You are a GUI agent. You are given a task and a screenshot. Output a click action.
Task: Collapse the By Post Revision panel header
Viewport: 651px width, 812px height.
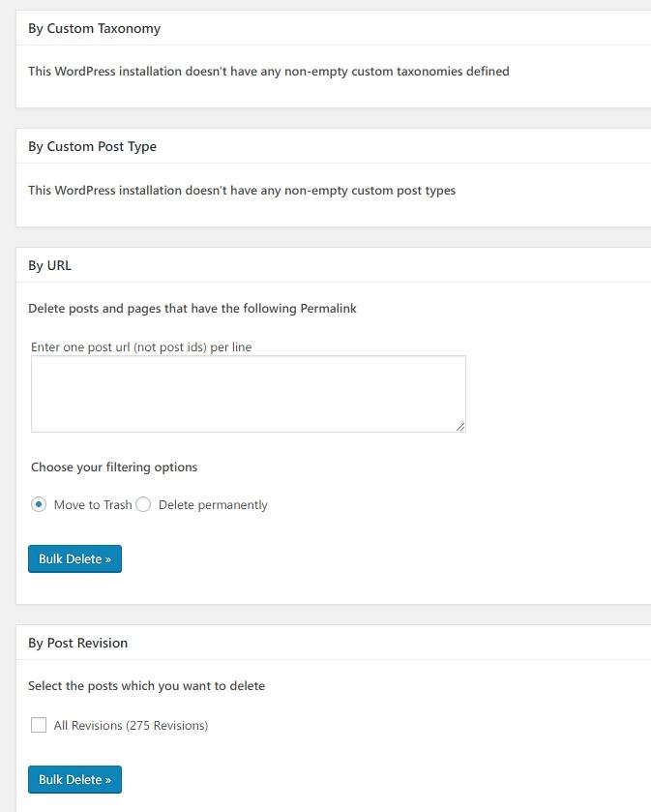[x=334, y=643]
